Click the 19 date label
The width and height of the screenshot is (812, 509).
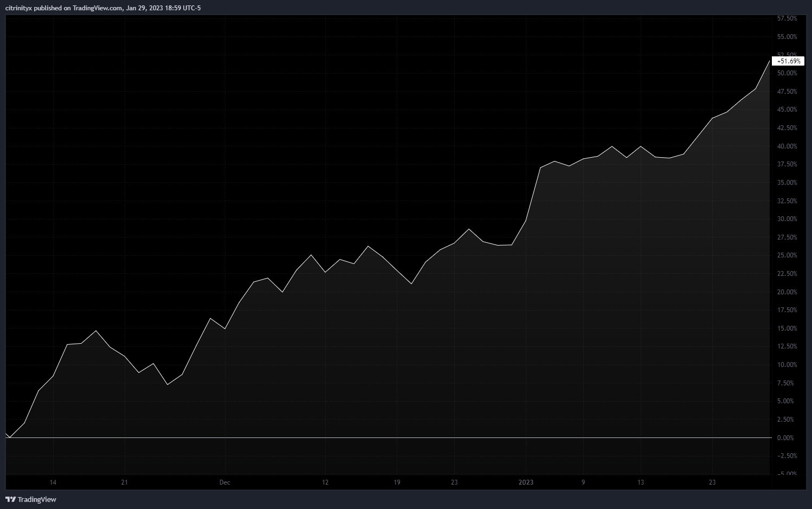[x=397, y=482]
